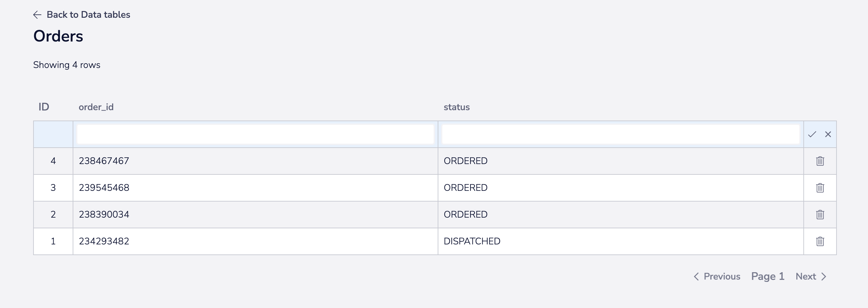Screen dimensions: 868x308
Task: Open the Back to Data tables link
Action: [88, 14]
